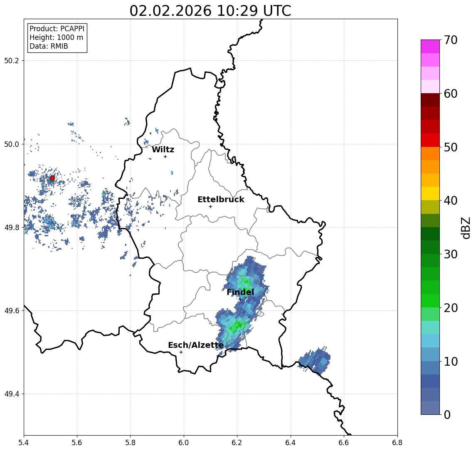Click the latitude axis label 49.6

click(x=11, y=311)
